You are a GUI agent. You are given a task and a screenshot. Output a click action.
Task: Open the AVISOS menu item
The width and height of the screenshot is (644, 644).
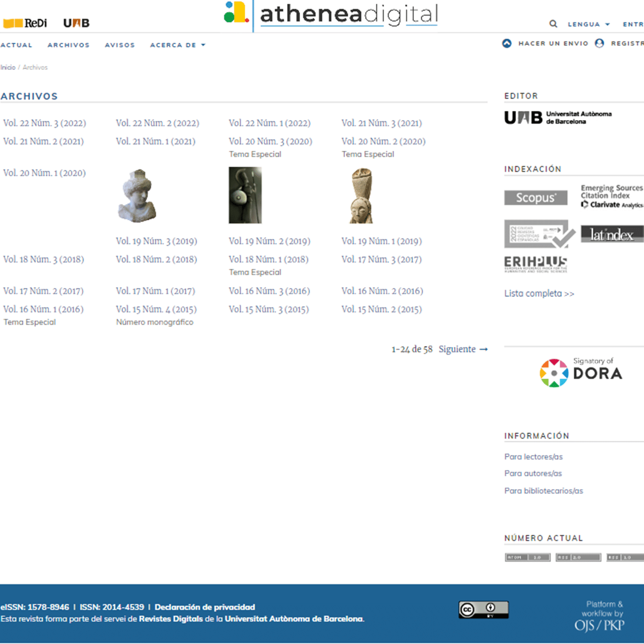tap(120, 45)
